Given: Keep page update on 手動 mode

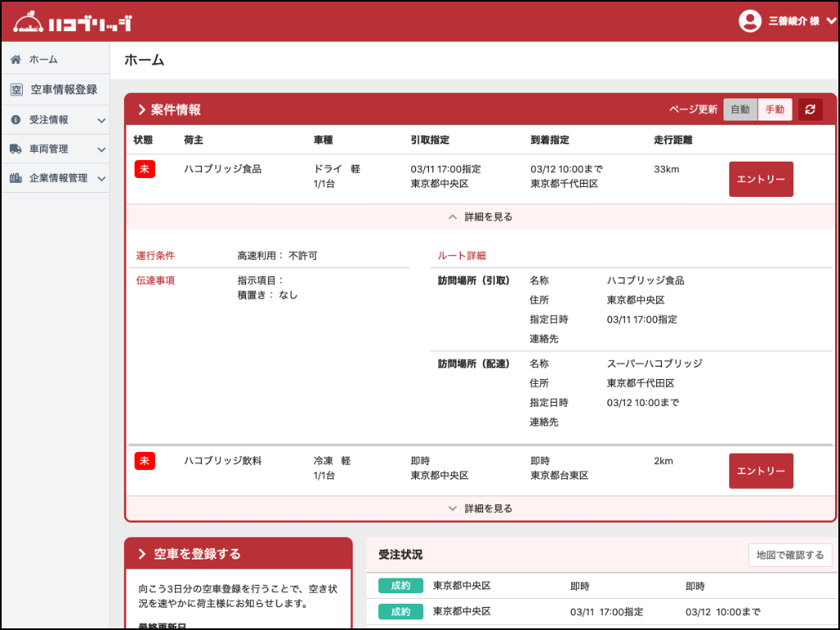Looking at the screenshot, I should pyautogui.click(x=774, y=109).
